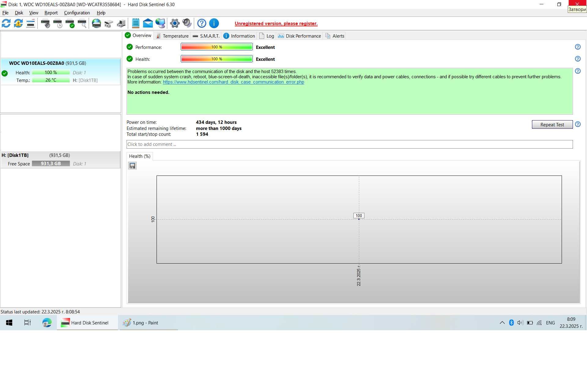Click the Bluetooth tray icon

511,323
